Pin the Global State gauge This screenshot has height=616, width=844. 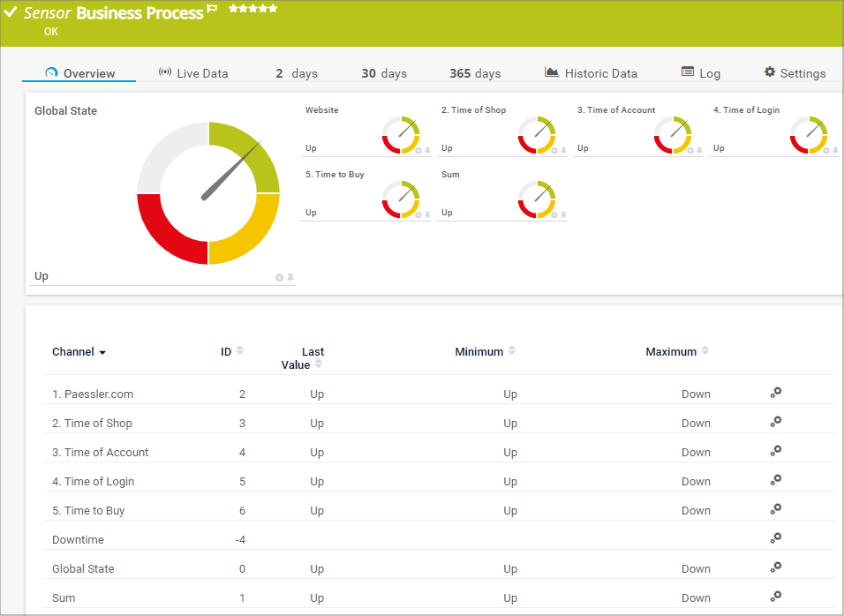point(290,278)
